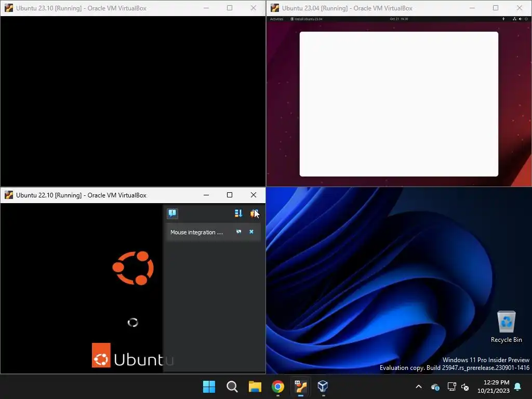Maximize the Ubuntu 22.10 VM window
This screenshot has width=532, height=399.
click(x=230, y=195)
